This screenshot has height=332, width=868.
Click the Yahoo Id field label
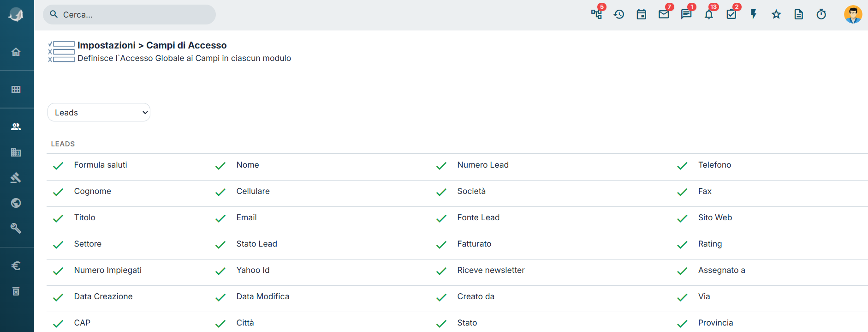[x=253, y=270]
